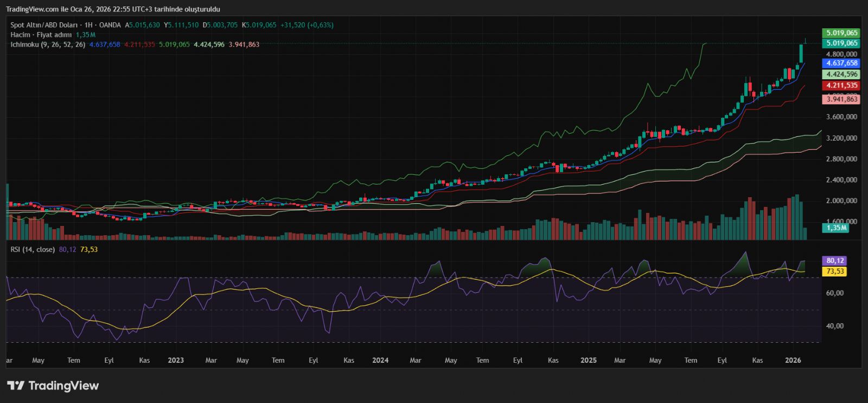Select the yellow 73,53 RSI axis tag
This screenshot has width=868, height=403.
834,271
